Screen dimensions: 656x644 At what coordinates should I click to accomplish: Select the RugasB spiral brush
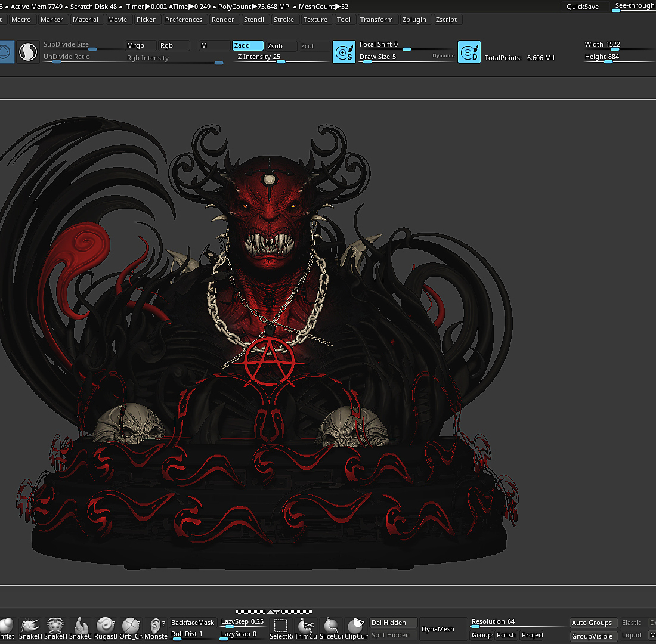pyautogui.click(x=106, y=629)
